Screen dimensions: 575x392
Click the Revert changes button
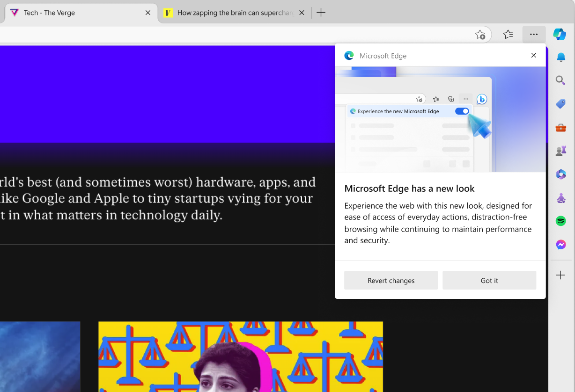391,281
